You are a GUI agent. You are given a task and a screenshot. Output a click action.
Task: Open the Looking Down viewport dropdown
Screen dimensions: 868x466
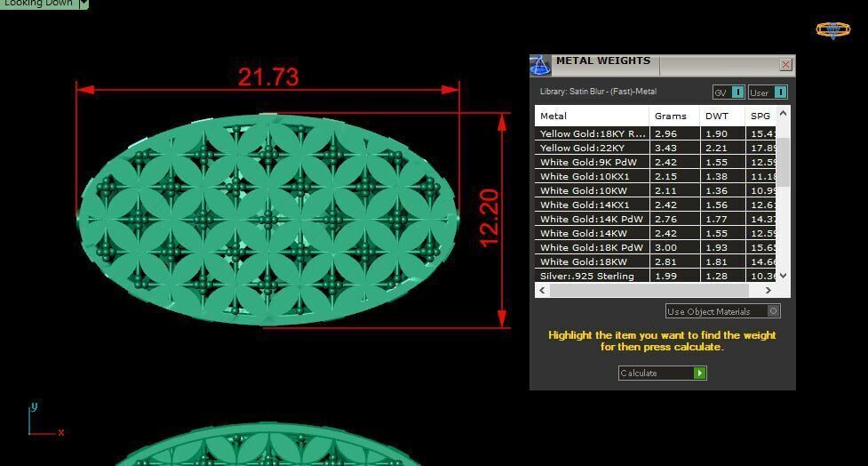click(84, 4)
